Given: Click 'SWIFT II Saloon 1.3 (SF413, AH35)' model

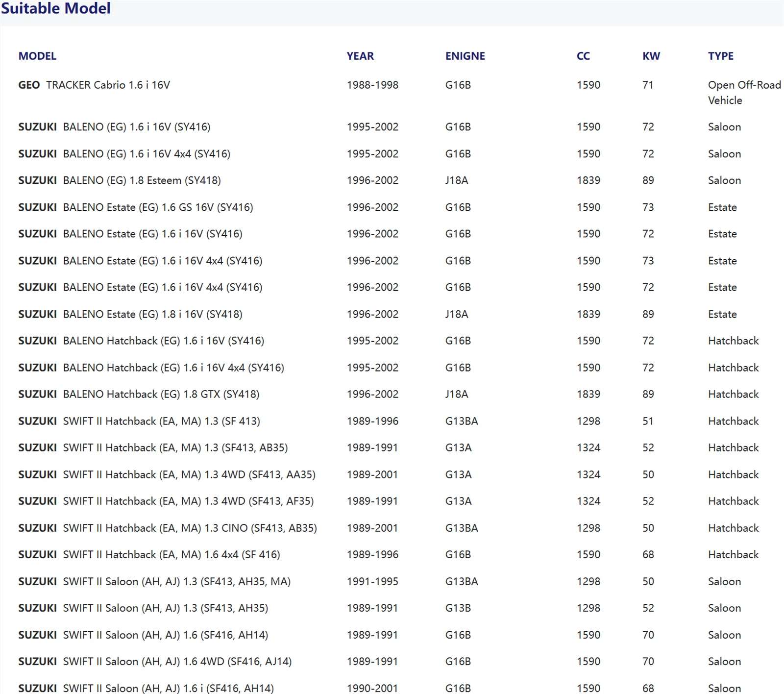Looking at the screenshot, I should click(166, 608).
